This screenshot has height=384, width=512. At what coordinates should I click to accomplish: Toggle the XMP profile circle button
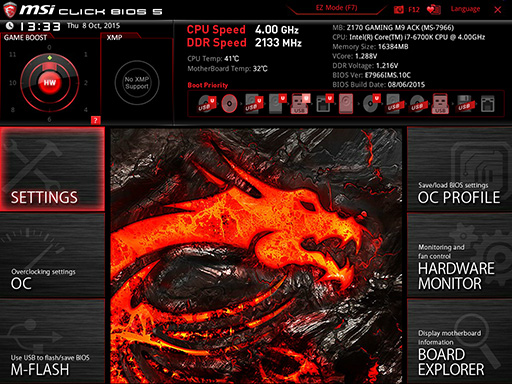click(137, 83)
